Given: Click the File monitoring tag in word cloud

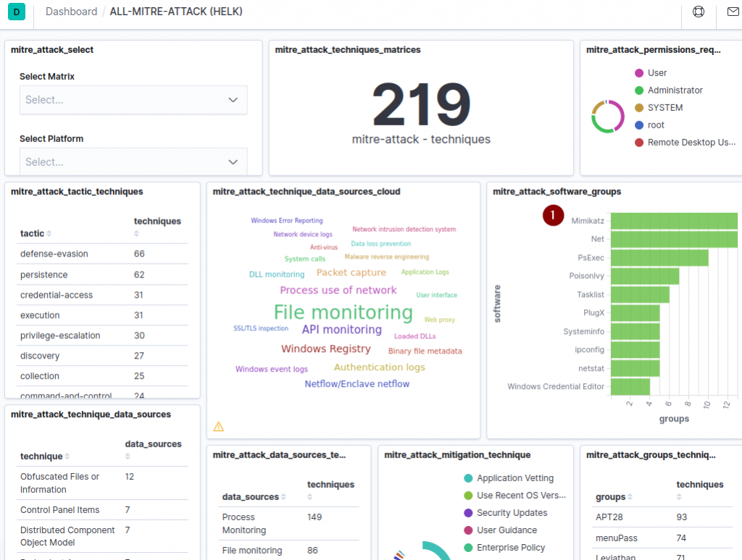Looking at the screenshot, I should point(343,312).
